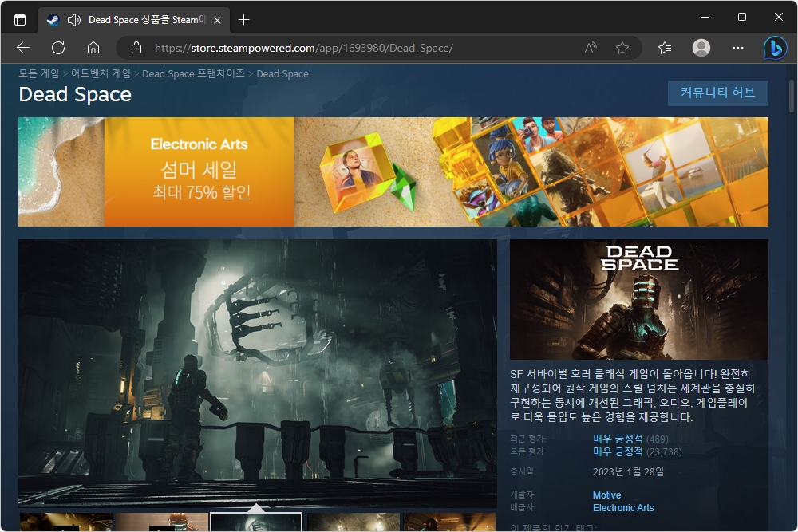Image resolution: width=798 pixels, height=532 pixels.
Task: Open the browser profile avatar
Action: click(x=701, y=48)
